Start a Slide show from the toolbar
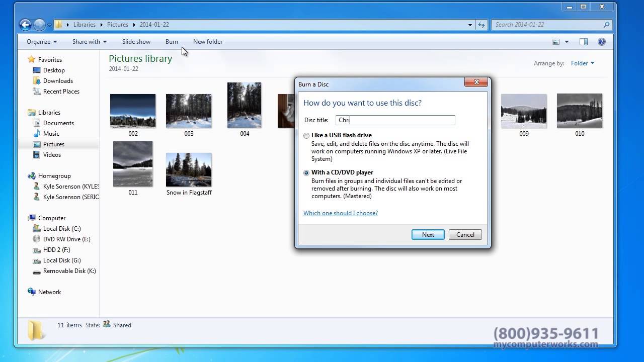644x362 pixels. coord(136,42)
